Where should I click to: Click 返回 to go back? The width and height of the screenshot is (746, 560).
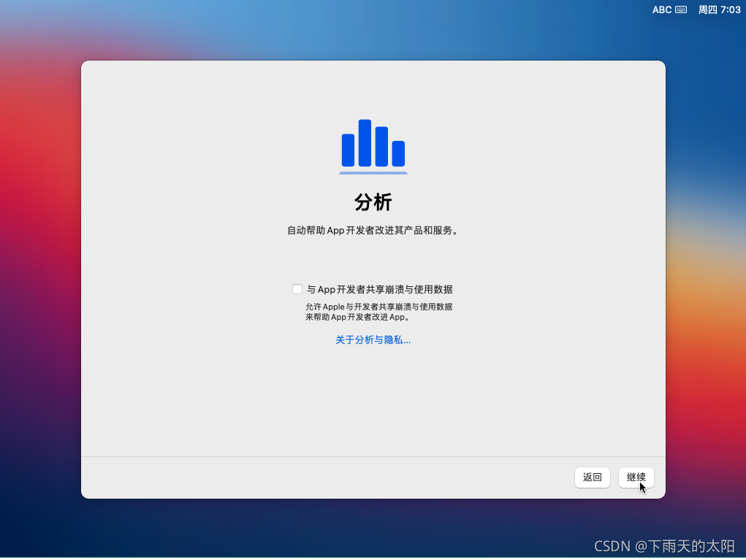(x=592, y=477)
